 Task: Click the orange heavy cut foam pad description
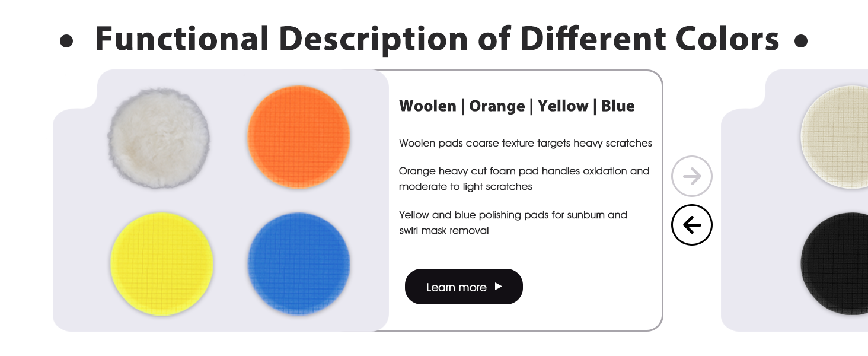coord(524,179)
